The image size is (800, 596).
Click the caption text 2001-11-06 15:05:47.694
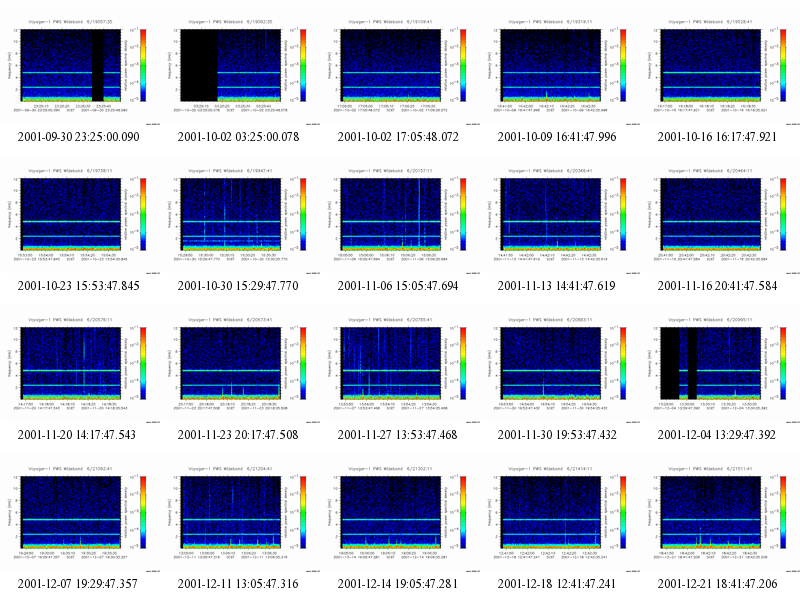(398, 286)
